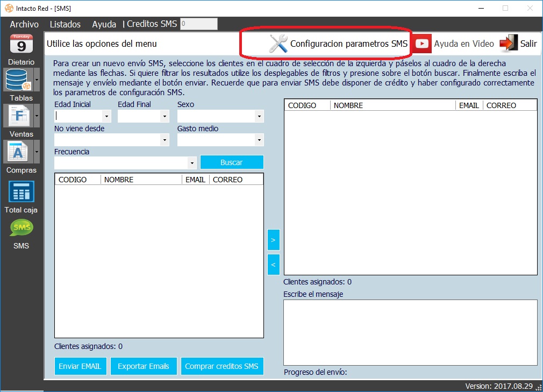
Task: Click the Ayuda en Video label
Action: [464, 44]
